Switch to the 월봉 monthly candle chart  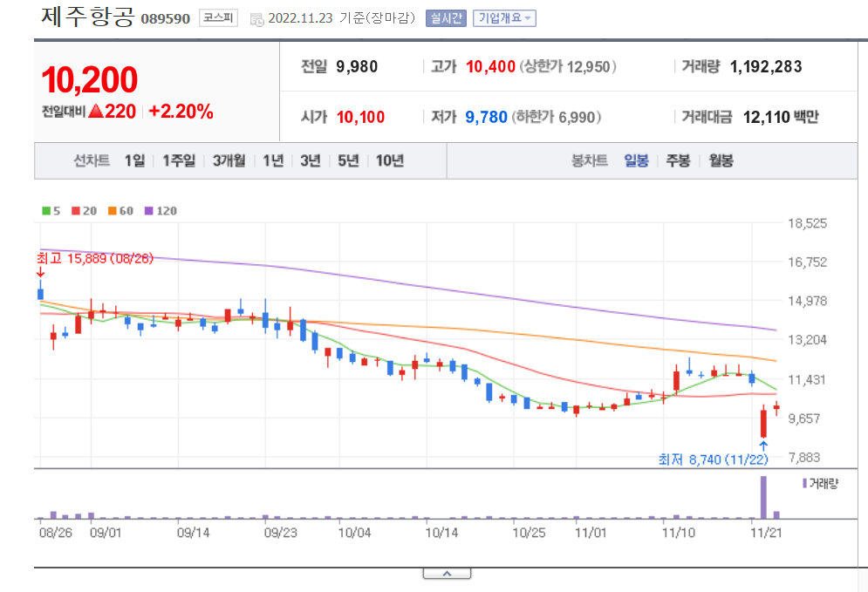pyautogui.click(x=721, y=160)
